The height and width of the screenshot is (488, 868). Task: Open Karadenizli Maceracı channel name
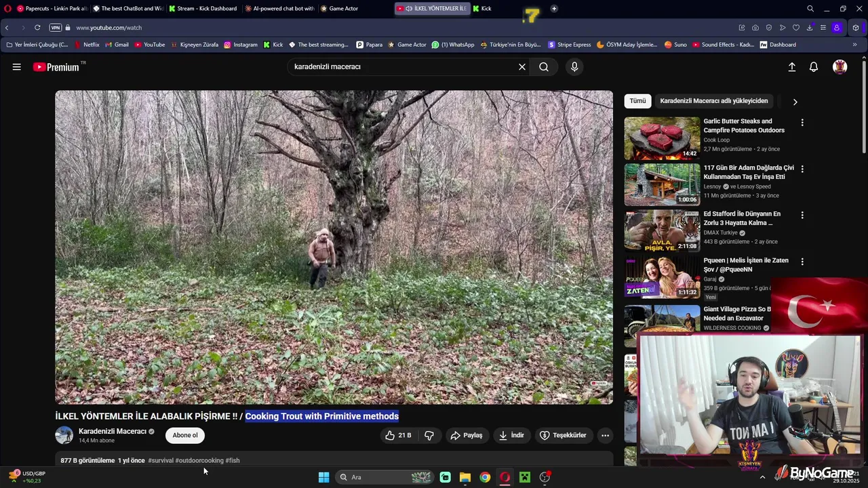pos(113,431)
